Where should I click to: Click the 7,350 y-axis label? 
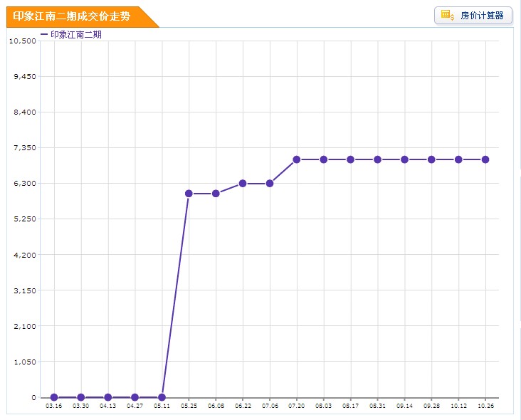click(25, 147)
